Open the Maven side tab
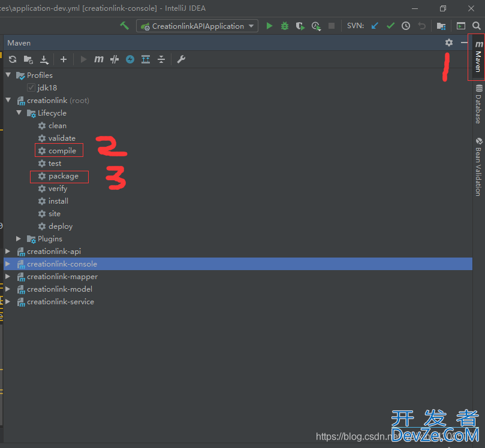 point(478,57)
